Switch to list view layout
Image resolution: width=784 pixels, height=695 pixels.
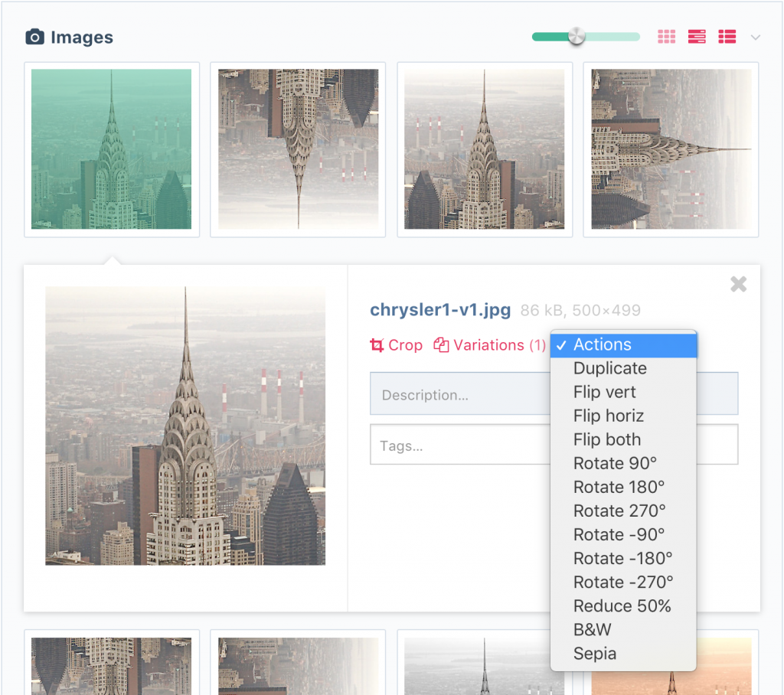727,37
